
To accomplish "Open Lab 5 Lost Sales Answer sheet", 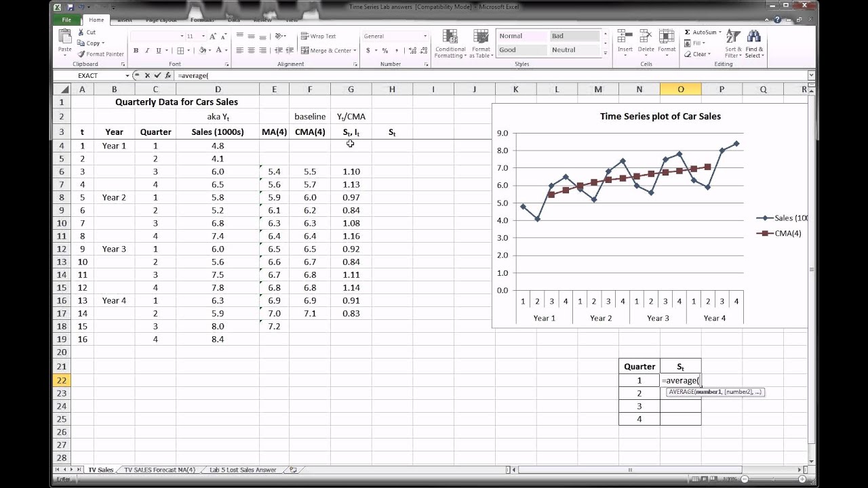I will point(243,470).
